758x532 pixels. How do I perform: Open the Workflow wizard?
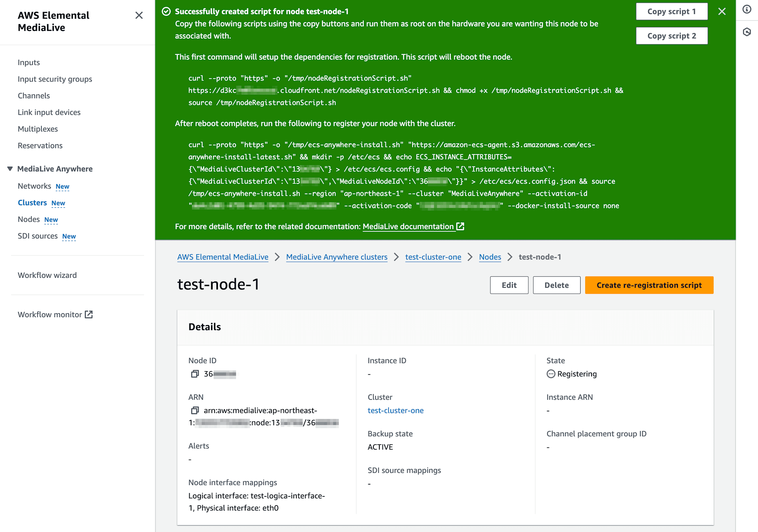47,275
